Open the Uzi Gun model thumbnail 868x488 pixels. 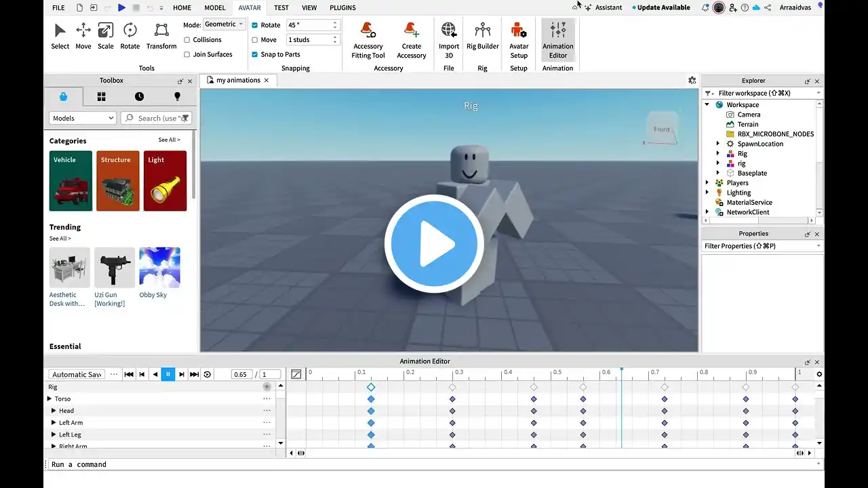[115, 267]
